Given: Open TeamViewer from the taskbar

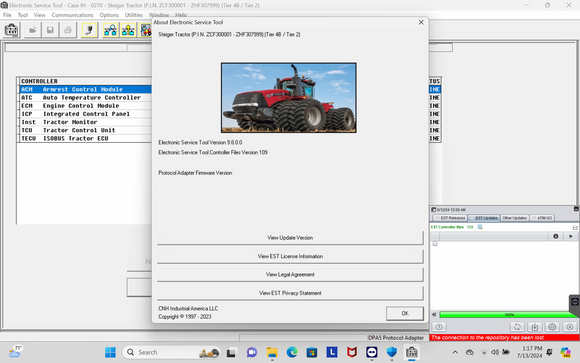Looking at the screenshot, I should pos(372,352).
